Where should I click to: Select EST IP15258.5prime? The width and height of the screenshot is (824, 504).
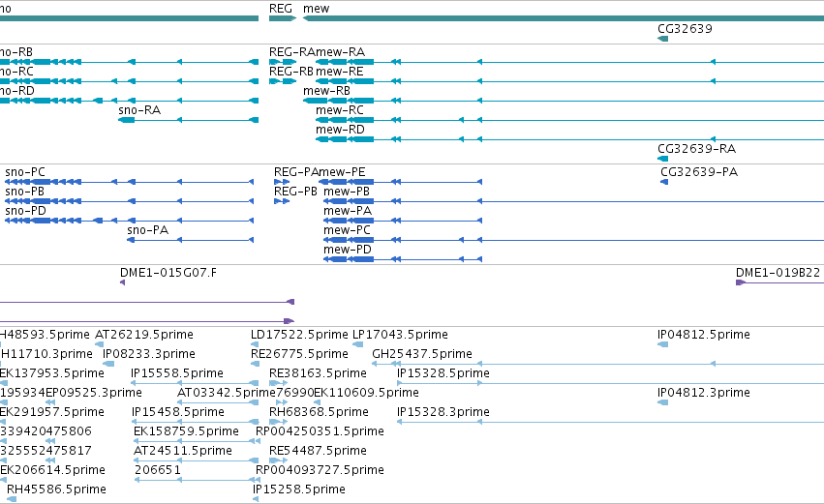click(299, 489)
